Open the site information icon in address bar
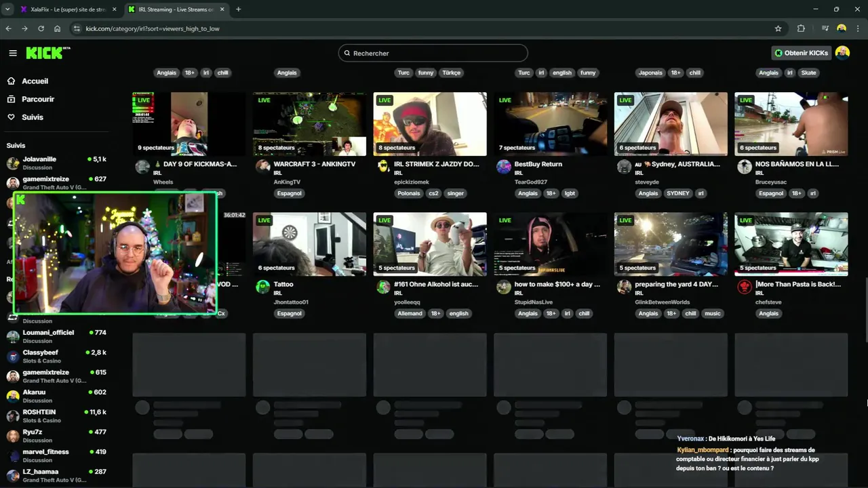The height and width of the screenshot is (488, 868). [77, 28]
